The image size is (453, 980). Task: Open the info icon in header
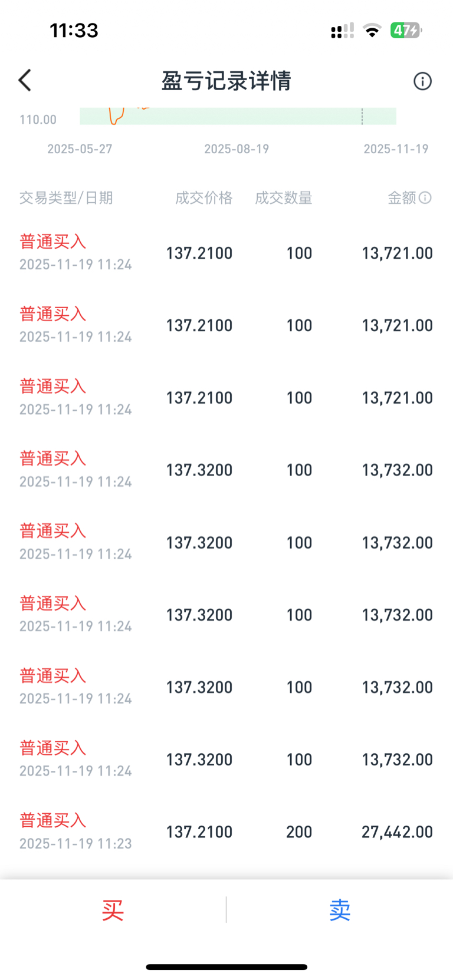(422, 81)
